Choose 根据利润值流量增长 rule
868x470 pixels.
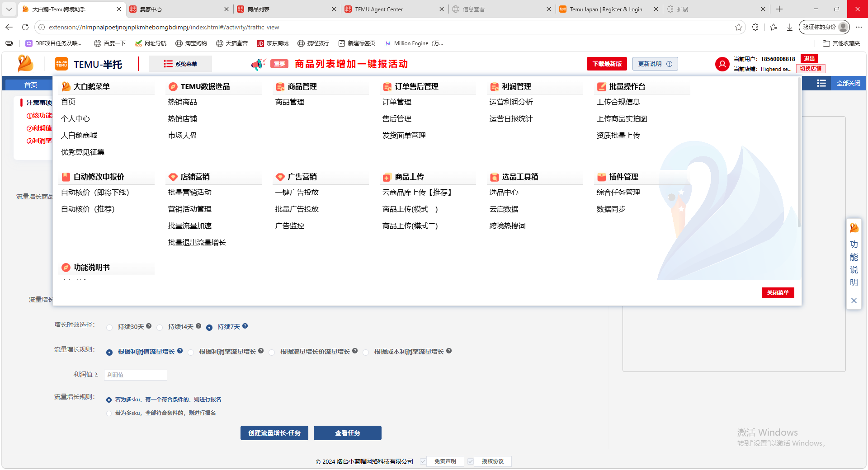[109, 352]
